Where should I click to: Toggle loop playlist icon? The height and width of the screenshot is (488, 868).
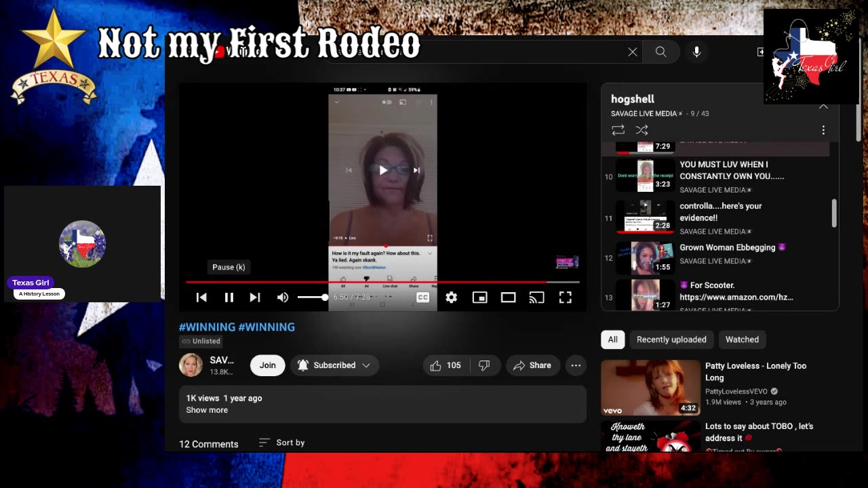(618, 130)
